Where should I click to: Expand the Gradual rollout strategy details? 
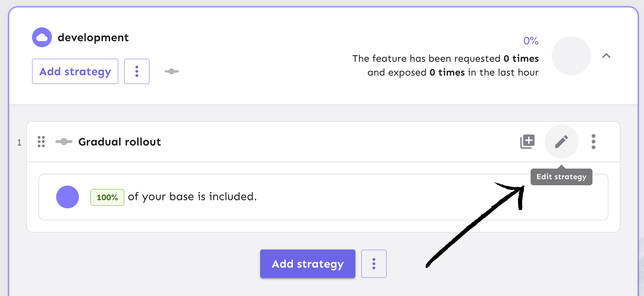click(120, 142)
